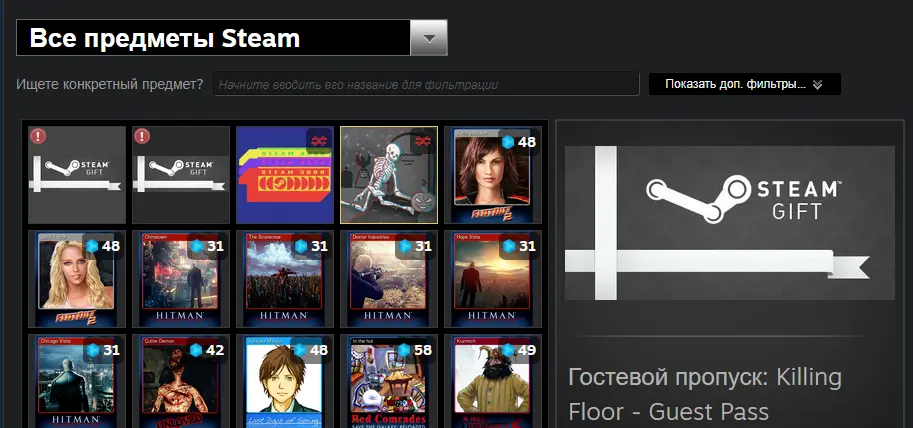The height and width of the screenshot is (428, 913).
Task: Select the Hitman The Scarecrow trading card
Action: (x=285, y=279)
